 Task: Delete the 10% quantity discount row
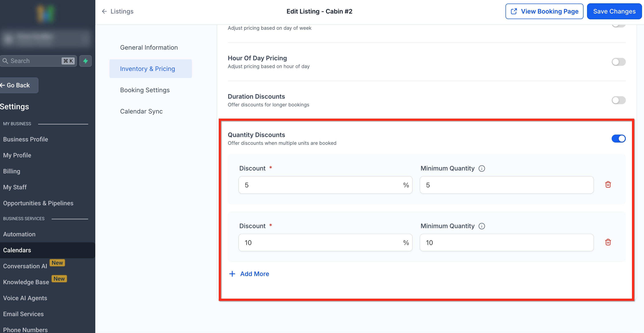click(x=608, y=242)
